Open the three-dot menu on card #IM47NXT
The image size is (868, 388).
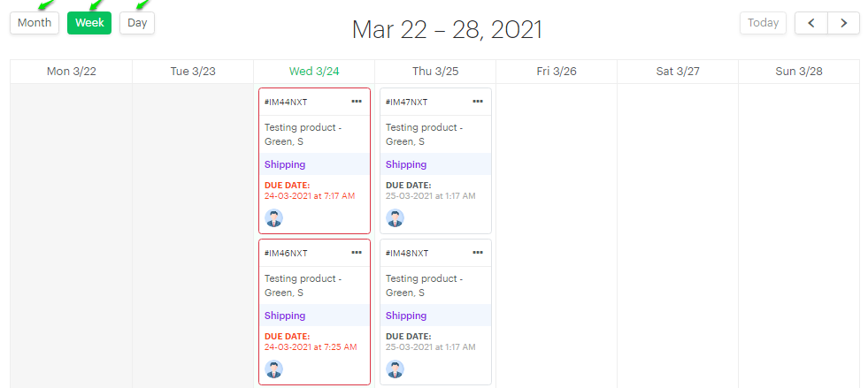click(478, 102)
